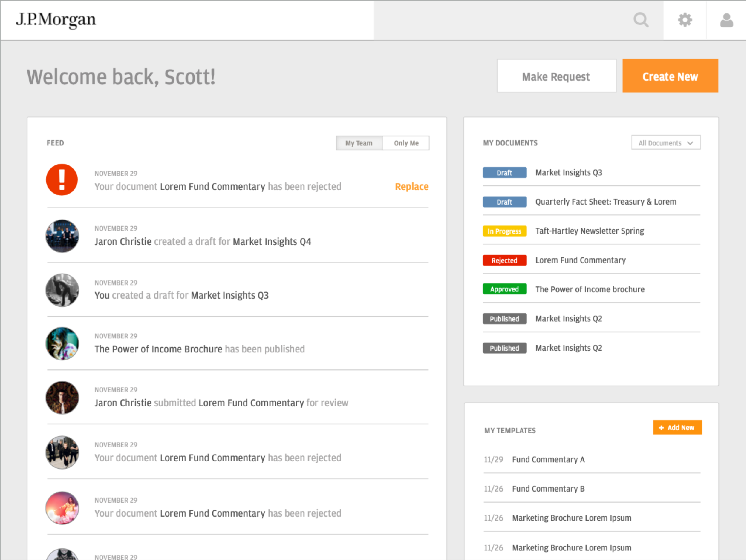Open settings via the gear icon
747x560 pixels.
pos(685,20)
